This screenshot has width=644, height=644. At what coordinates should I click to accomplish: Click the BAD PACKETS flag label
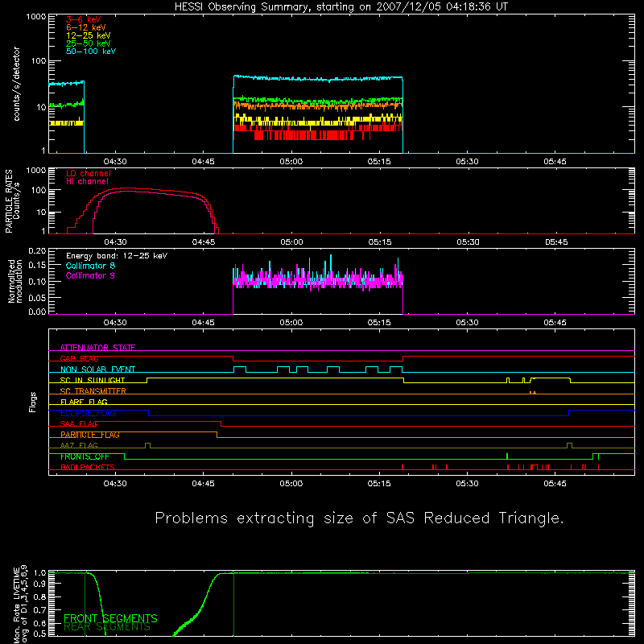tap(88, 467)
